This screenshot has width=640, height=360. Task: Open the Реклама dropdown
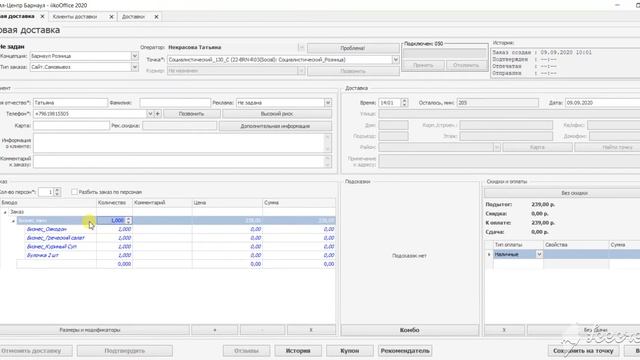pyautogui.click(x=328, y=103)
